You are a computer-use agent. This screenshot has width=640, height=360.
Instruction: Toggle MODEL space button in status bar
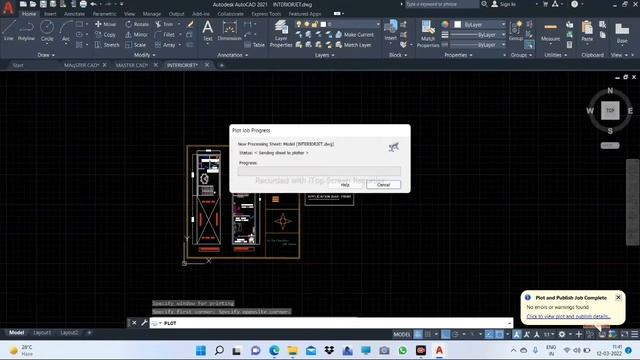click(402, 334)
